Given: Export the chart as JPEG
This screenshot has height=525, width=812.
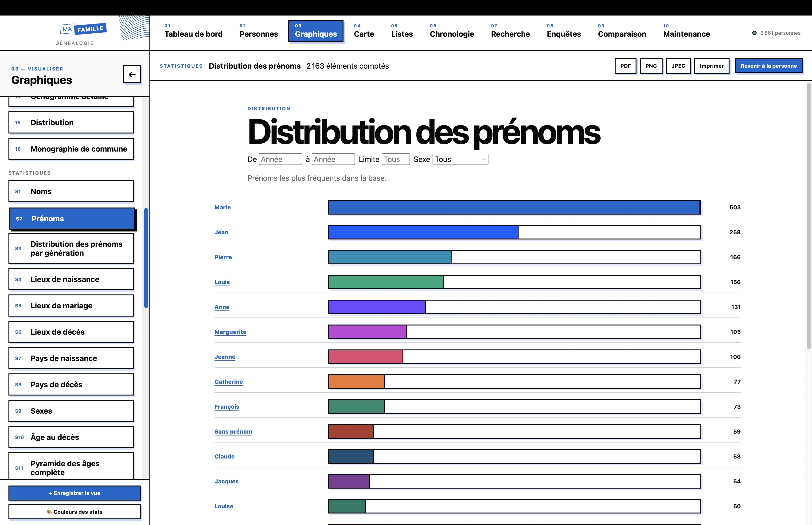Looking at the screenshot, I should 678,66.
